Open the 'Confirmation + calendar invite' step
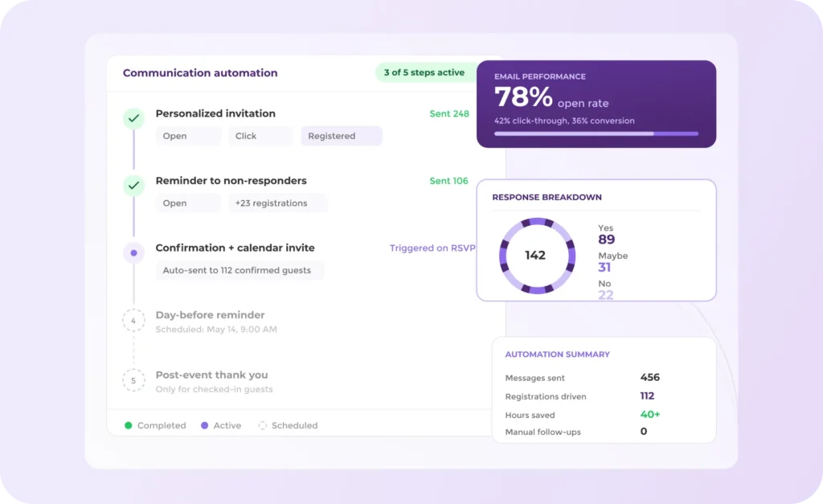The height and width of the screenshot is (504, 823). coord(235,248)
